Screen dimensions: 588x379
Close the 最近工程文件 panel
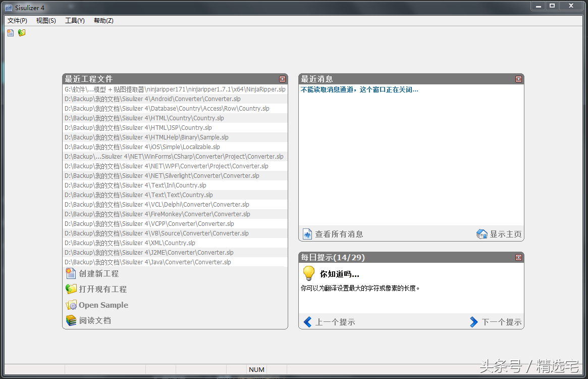[282, 79]
